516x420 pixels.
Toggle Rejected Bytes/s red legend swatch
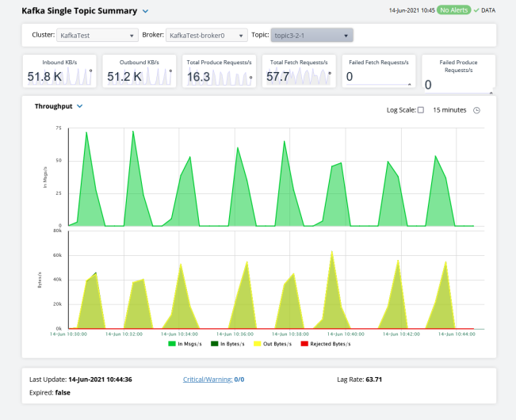(304, 344)
